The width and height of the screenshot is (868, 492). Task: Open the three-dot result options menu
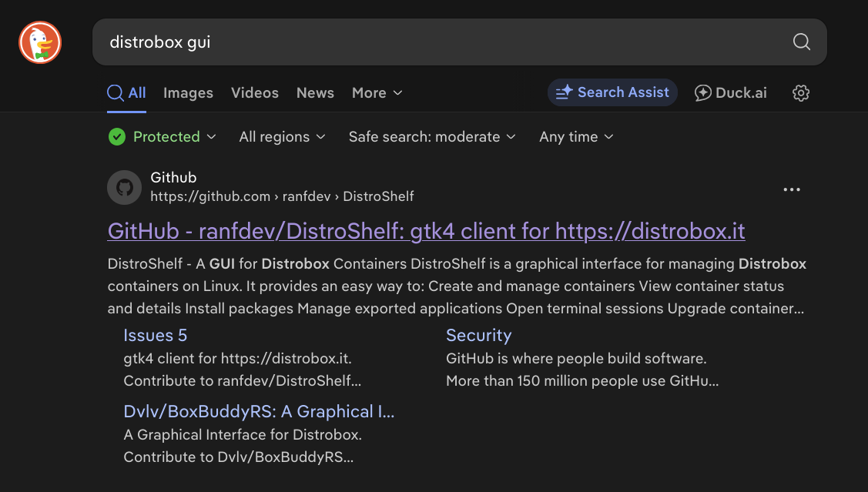coord(791,190)
